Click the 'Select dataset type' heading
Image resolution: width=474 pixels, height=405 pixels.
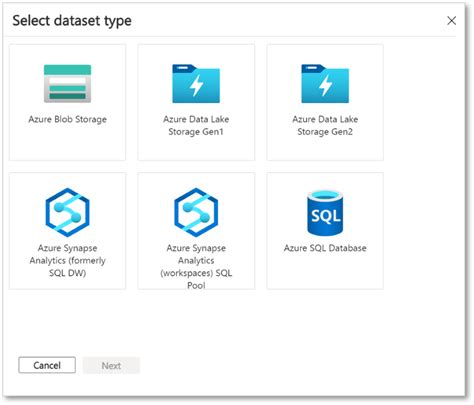coord(72,21)
